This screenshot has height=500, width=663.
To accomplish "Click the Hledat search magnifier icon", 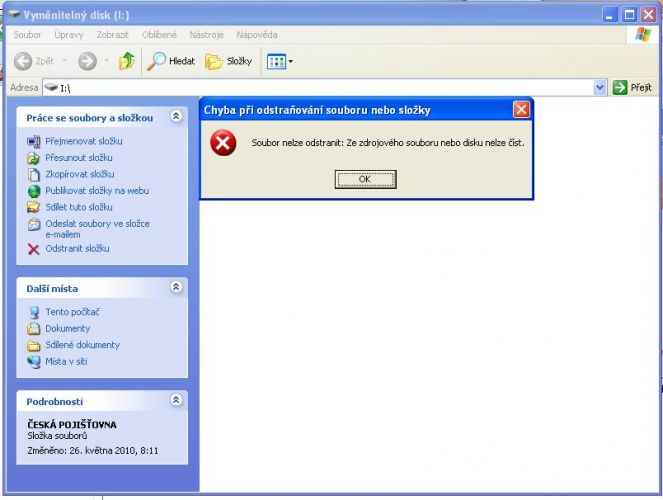I will point(156,61).
